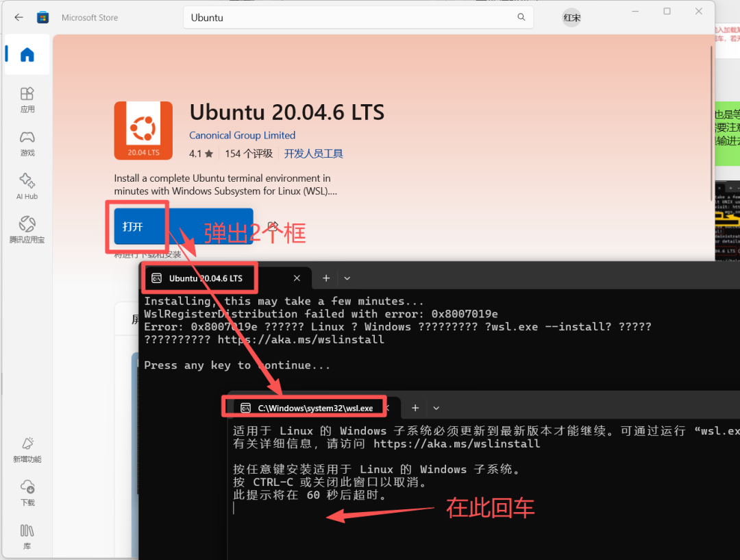Open the AI Hub sidebar section
Image resolution: width=740 pixels, height=560 pixels.
point(27,187)
